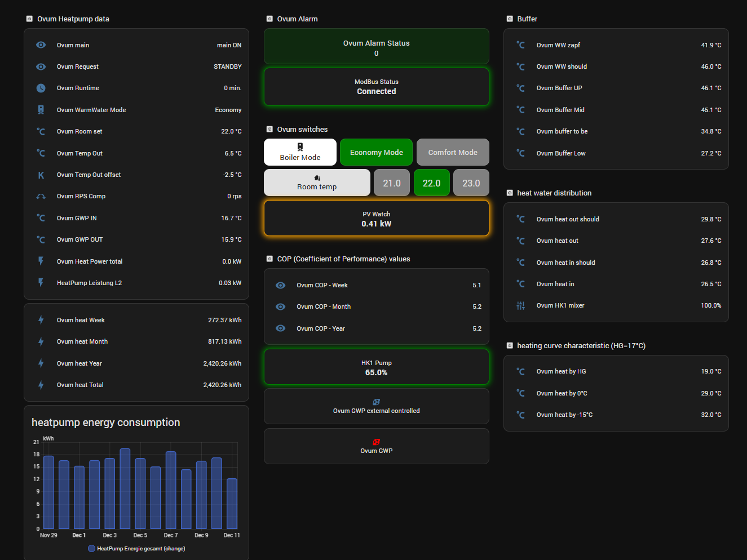Click the lightning icon for Ovum Heat Power total
The height and width of the screenshot is (560, 747).
[x=41, y=261]
